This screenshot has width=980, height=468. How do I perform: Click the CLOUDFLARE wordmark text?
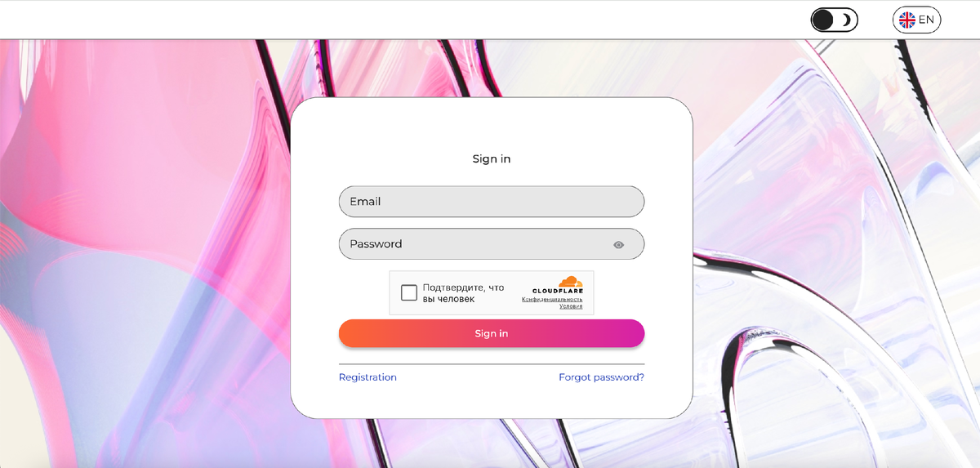(558, 291)
